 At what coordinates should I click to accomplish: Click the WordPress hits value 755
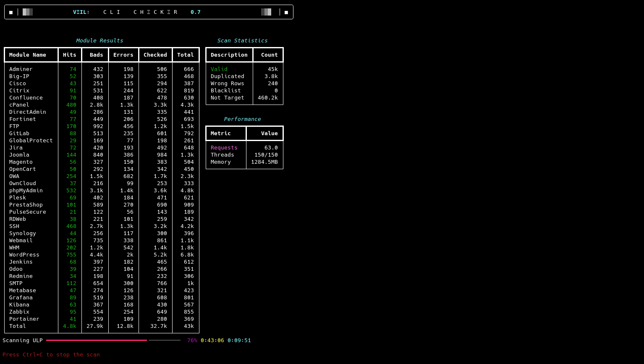click(71, 255)
